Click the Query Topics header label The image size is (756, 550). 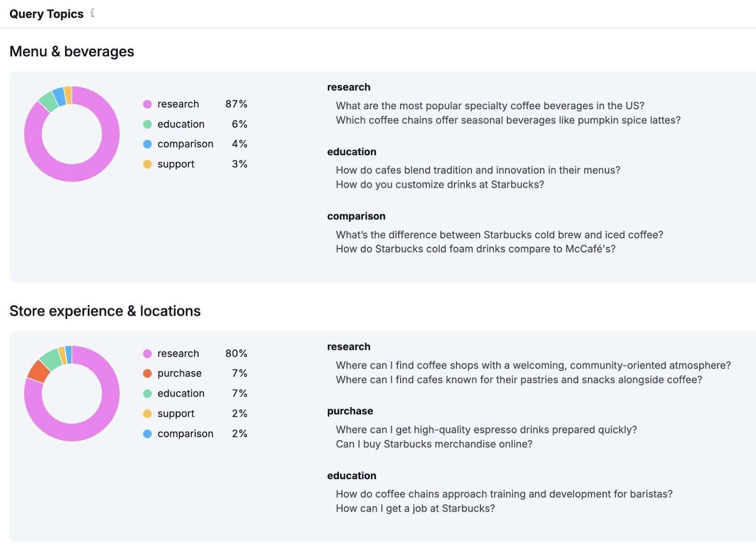pos(47,13)
